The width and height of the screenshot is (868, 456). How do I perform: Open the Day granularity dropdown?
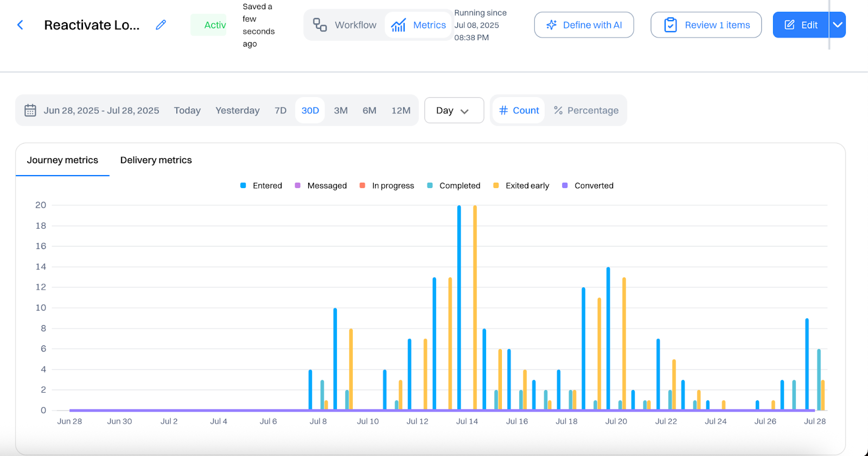[x=454, y=111]
